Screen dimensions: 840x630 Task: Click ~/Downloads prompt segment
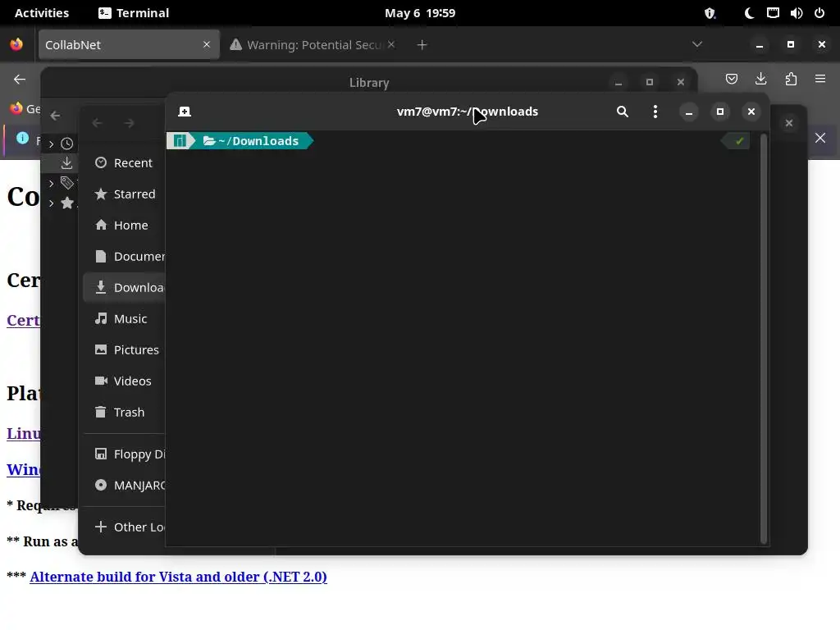(x=252, y=141)
